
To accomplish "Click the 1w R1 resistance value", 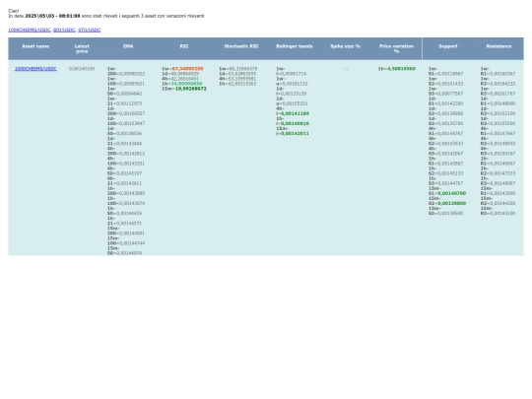I will pos(501,74).
